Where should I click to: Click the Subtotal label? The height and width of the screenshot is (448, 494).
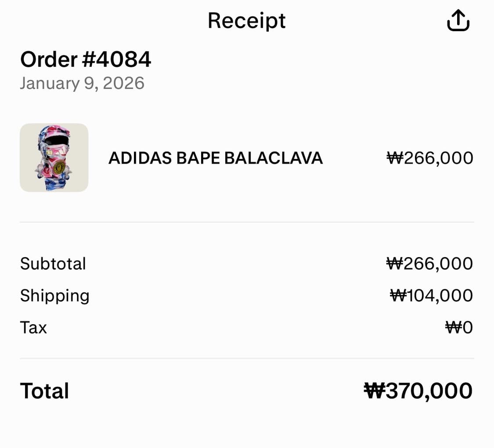click(53, 264)
